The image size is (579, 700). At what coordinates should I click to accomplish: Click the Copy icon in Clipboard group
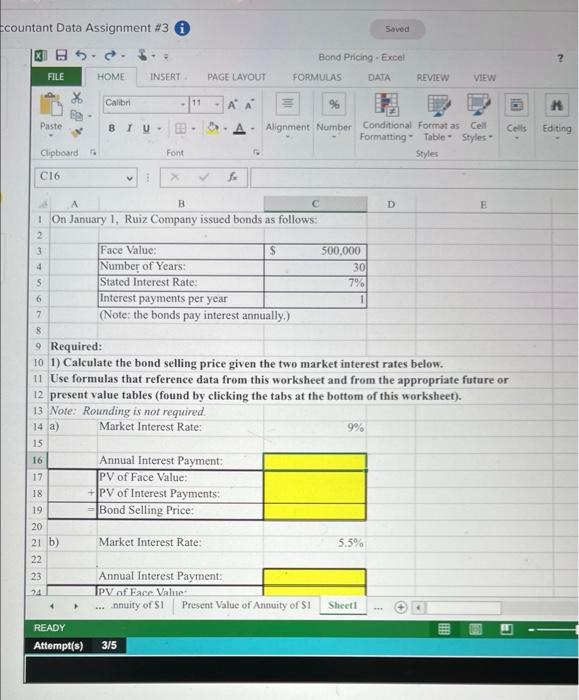coord(77,115)
